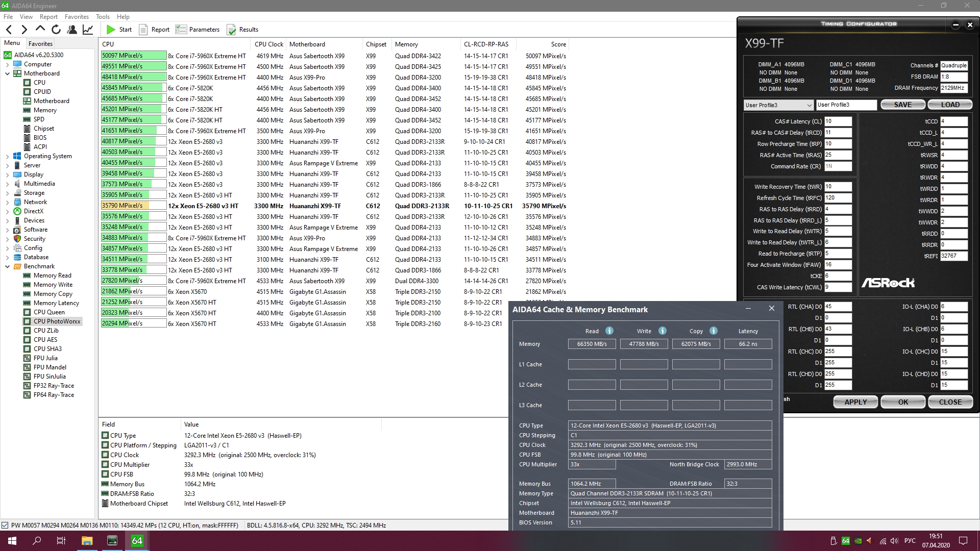Collapse the Benchmark tree node
Screen dimensions: 980x551
(7, 266)
